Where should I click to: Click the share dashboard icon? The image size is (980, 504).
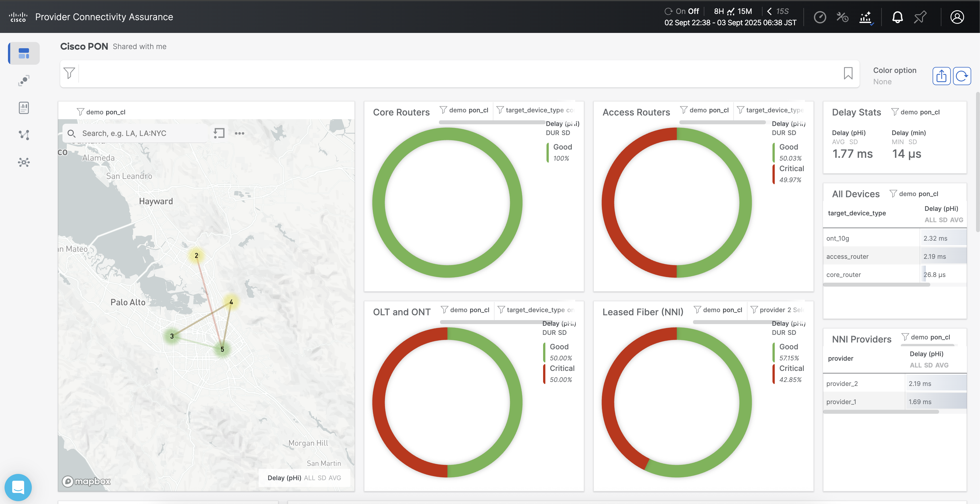click(x=941, y=76)
